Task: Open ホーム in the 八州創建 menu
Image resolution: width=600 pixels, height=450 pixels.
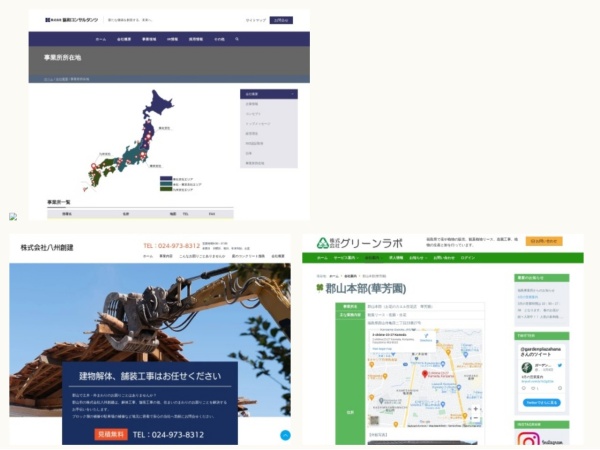Action: click(148, 256)
